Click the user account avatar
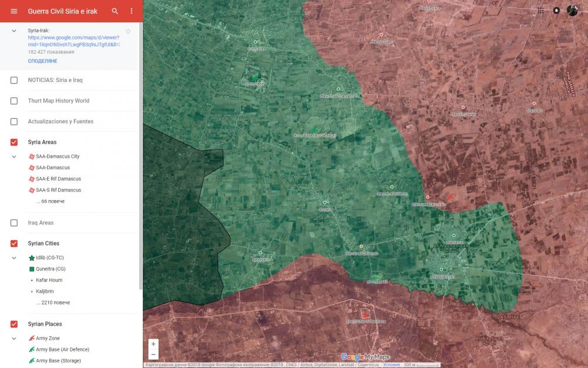The height and width of the screenshot is (368, 588). point(572,11)
